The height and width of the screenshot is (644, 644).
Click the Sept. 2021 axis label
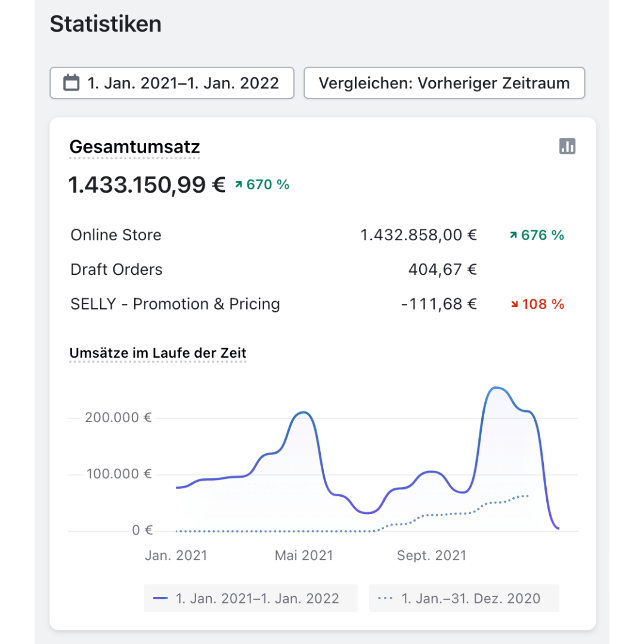431,556
